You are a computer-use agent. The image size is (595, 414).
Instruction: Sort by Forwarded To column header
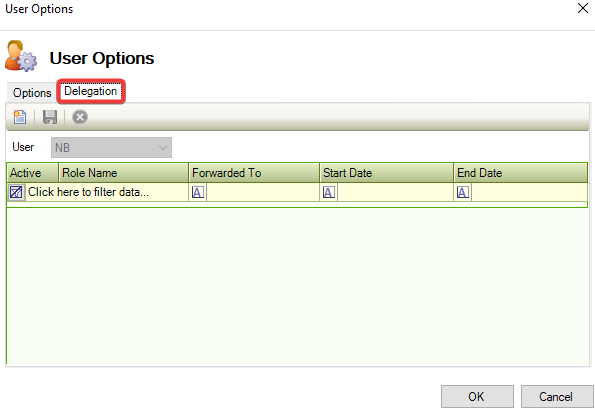tap(254, 173)
